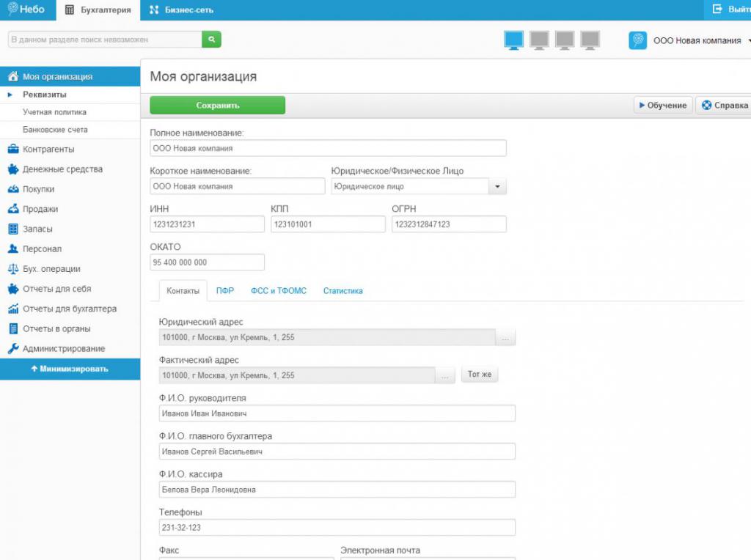This screenshot has height=560, width=751.
Task: Open Денежные средства in sidebar
Action: 62,169
